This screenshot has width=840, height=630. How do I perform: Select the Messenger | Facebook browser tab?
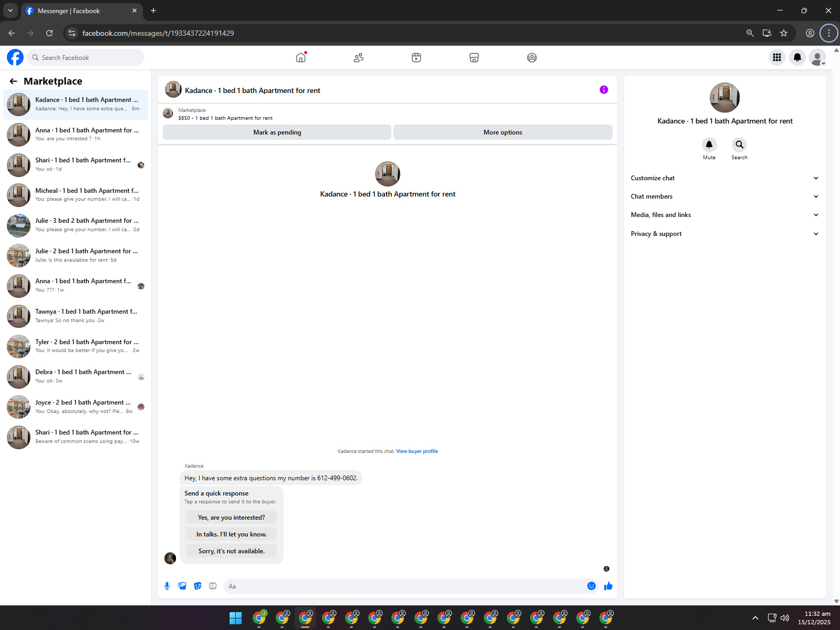point(81,11)
